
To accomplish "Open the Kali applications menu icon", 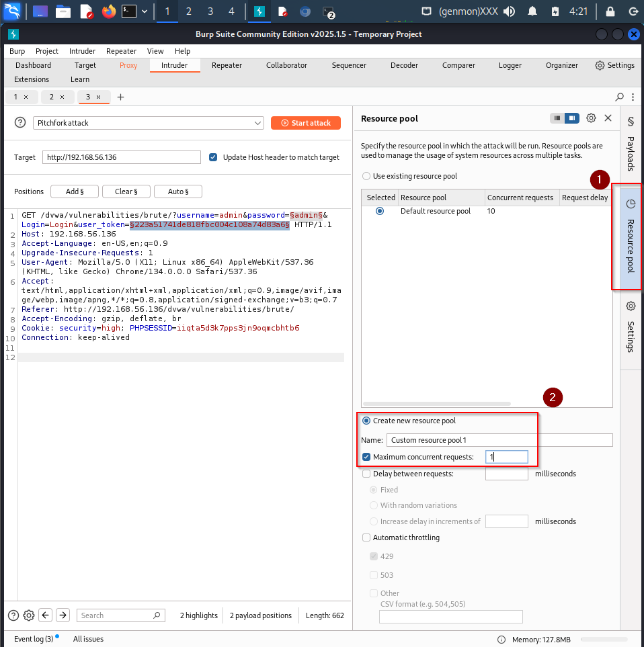I will (12, 11).
